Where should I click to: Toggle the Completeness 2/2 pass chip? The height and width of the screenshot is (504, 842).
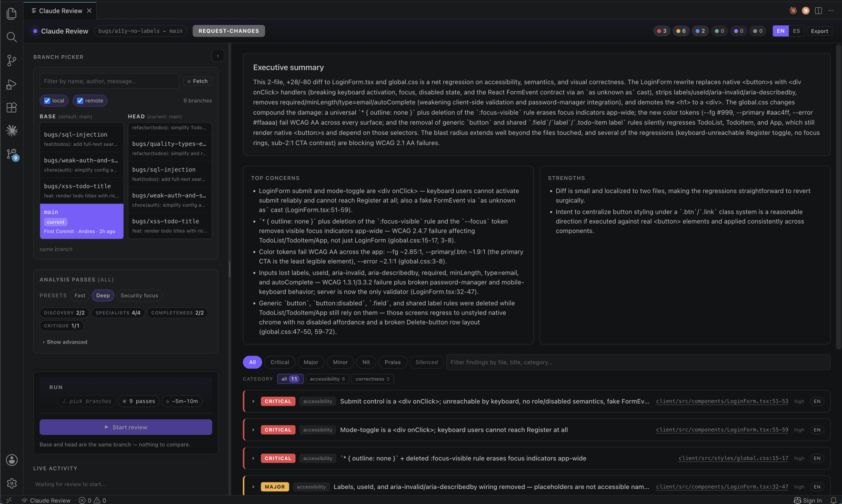(x=177, y=313)
